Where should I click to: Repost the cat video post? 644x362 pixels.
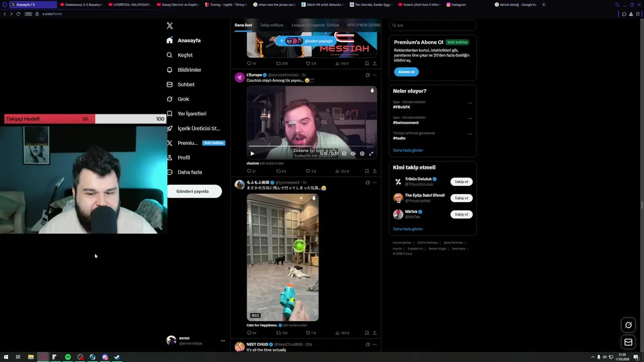tap(282, 333)
